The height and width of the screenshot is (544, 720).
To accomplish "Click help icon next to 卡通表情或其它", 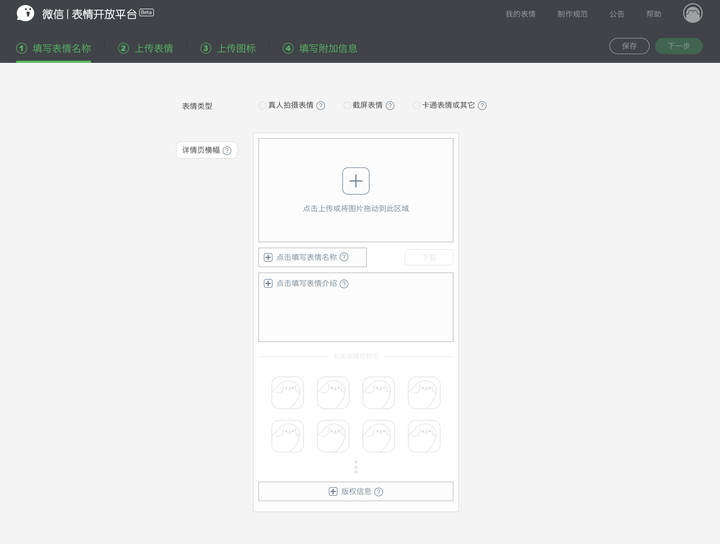I will pos(482,106).
